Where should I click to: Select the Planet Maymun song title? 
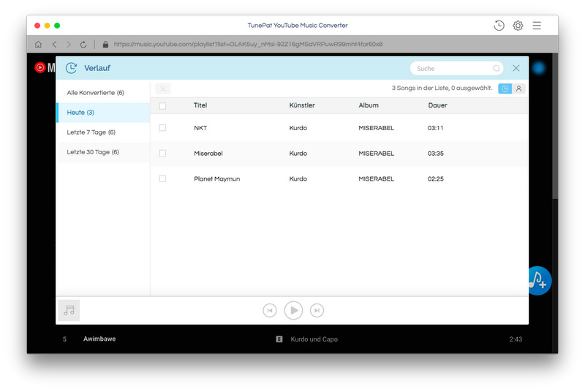pyautogui.click(x=216, y=178)
